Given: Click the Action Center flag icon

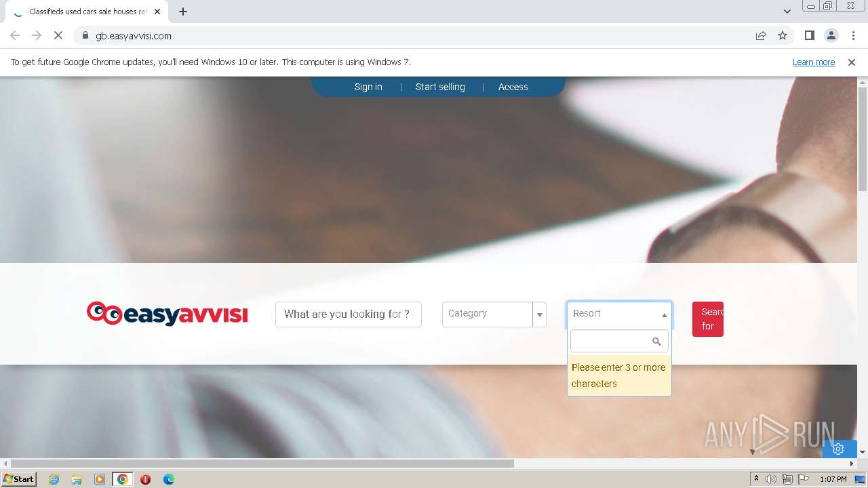Looking at the screenshot, I should (x=804, y=479).
